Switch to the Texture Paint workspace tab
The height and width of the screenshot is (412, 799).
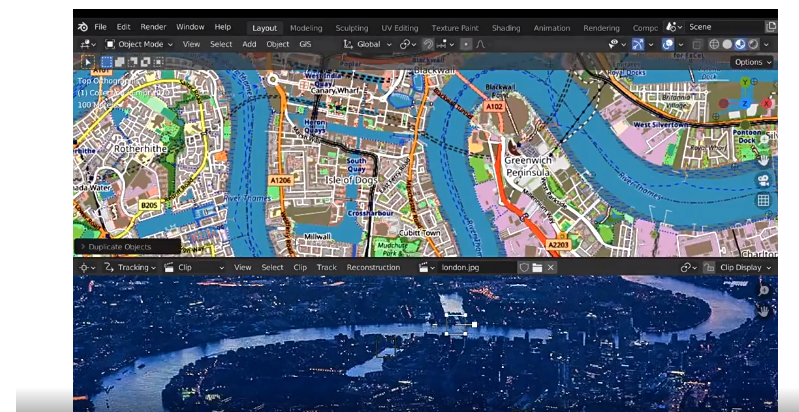click(x=455, y=28)
